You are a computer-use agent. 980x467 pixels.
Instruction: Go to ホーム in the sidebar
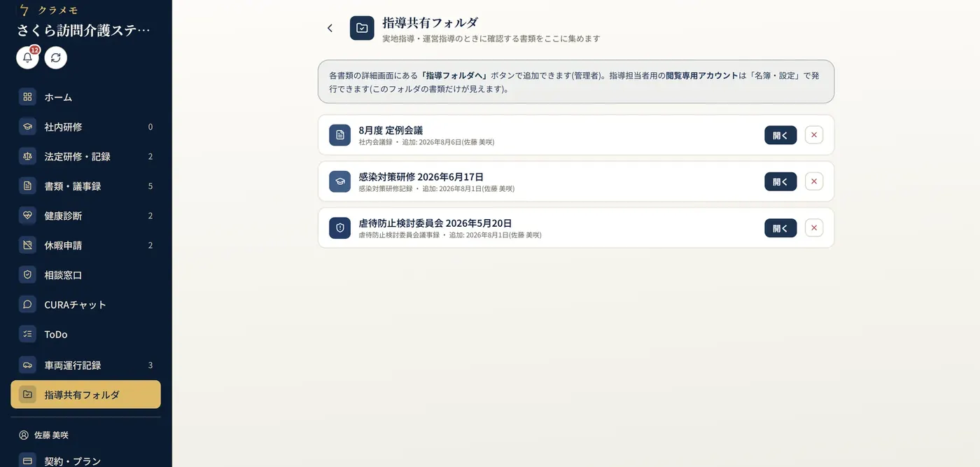[86, 97]
